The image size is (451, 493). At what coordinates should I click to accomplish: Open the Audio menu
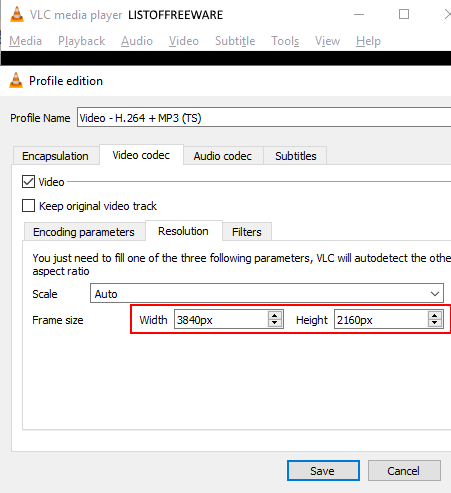[137, 41]
